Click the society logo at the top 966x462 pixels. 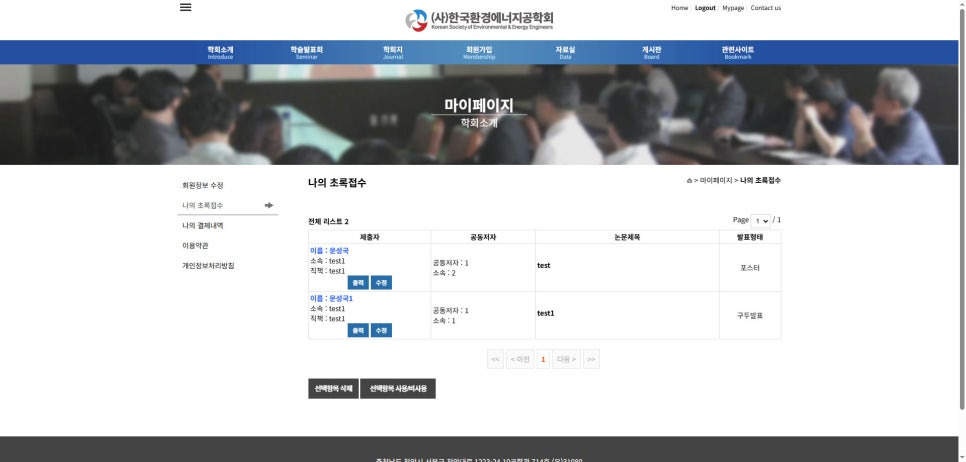click(479, 20)
